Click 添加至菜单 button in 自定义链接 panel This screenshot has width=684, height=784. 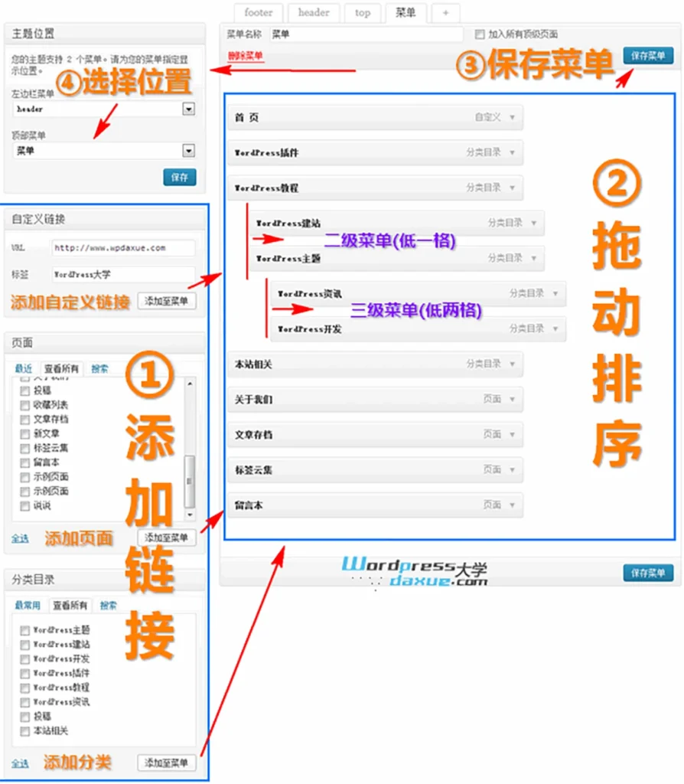click(x=167, y=301)
